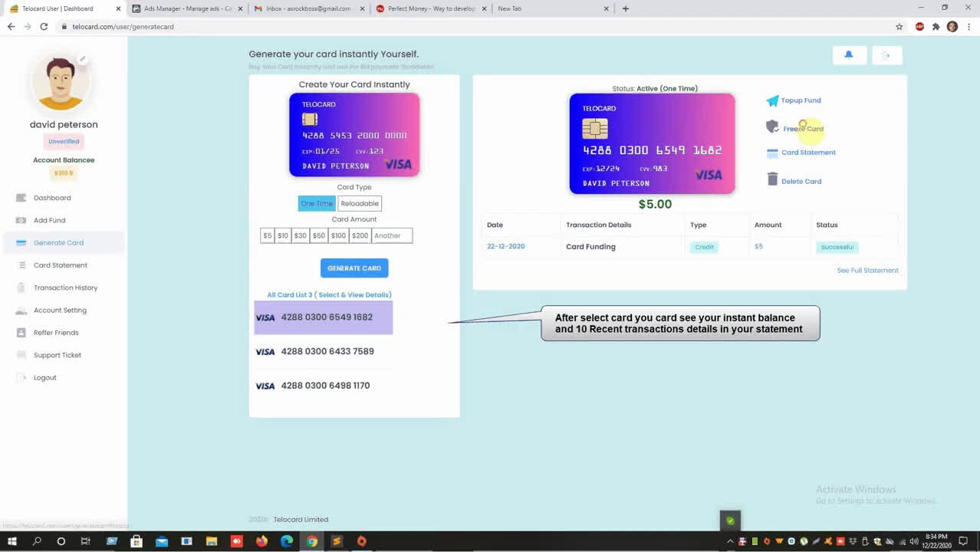Viewport: 980px width, 552px height.
Task: Choose the $100 card amount
Action: pyautogui.click(x=338, y=235)
